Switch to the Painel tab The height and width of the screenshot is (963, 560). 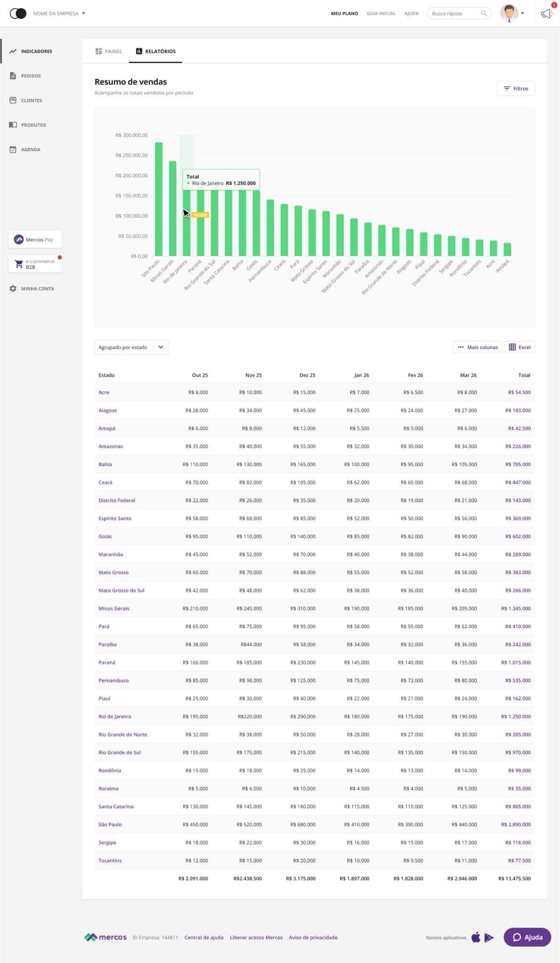click(x=109, y=51)
